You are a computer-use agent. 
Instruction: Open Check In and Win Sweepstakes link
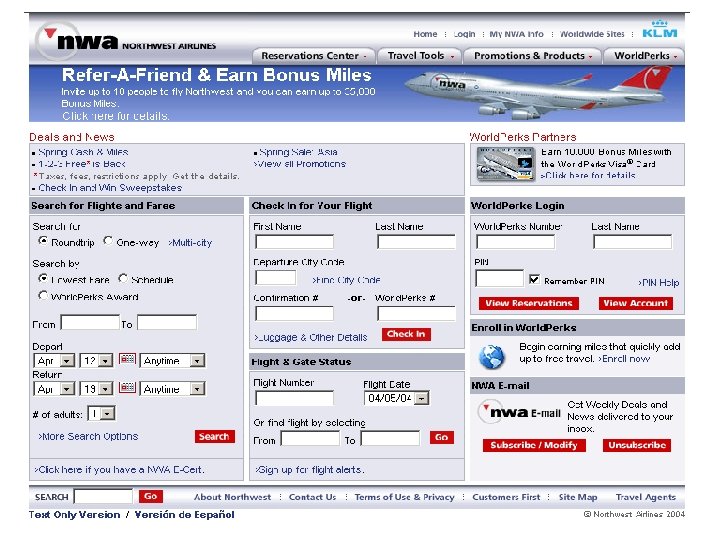coord(110,188)
